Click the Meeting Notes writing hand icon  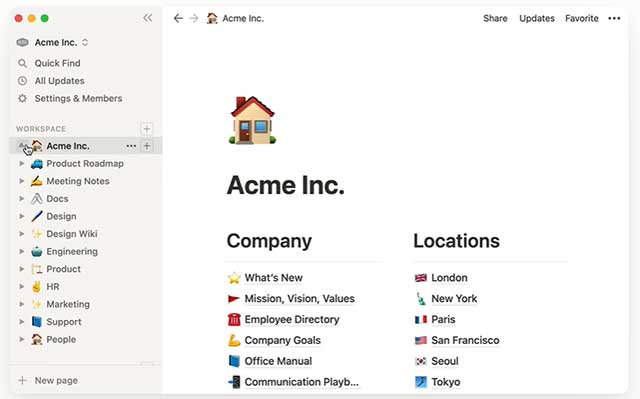(37, 181)
